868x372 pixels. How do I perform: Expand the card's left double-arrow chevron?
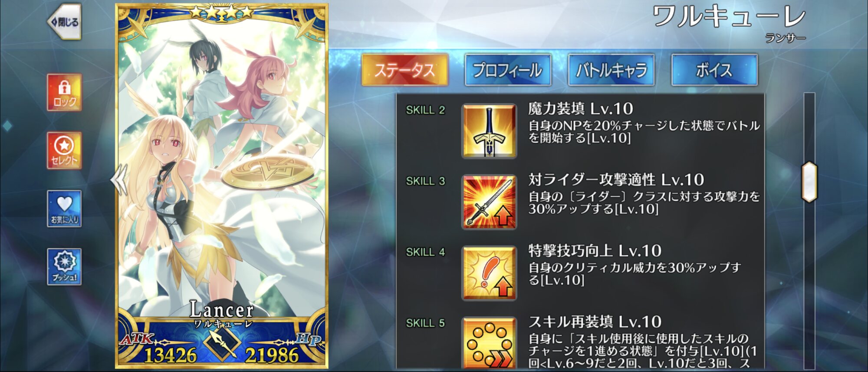pyautogui.click(x=118, y=179)
